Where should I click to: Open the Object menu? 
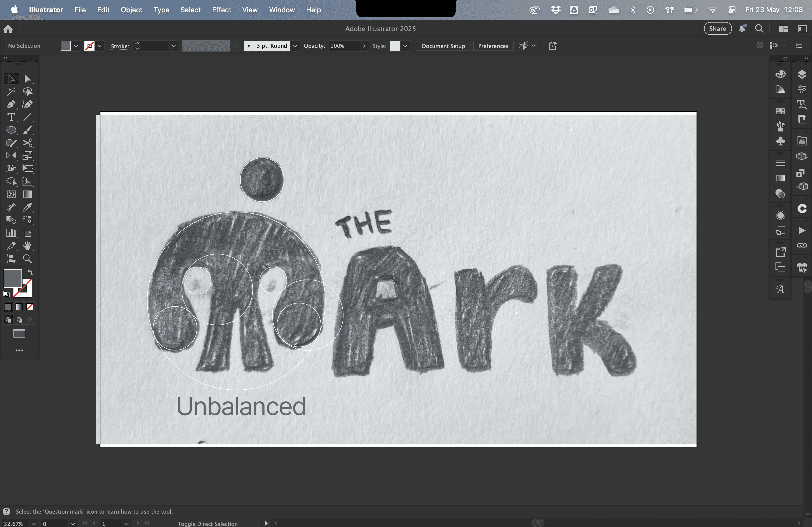point(131,10)
